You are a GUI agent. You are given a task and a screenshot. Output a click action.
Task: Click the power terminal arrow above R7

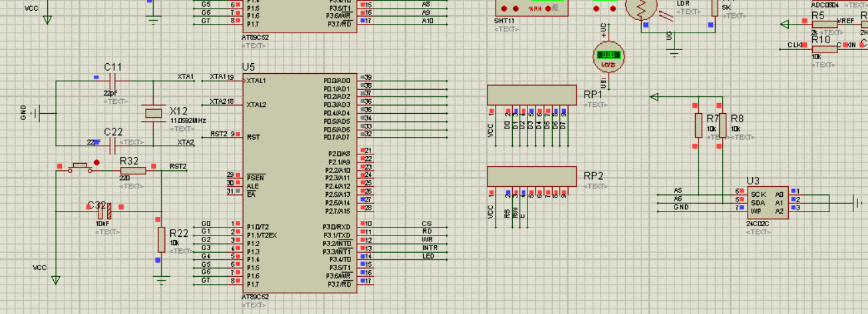(x=654, y=97)
